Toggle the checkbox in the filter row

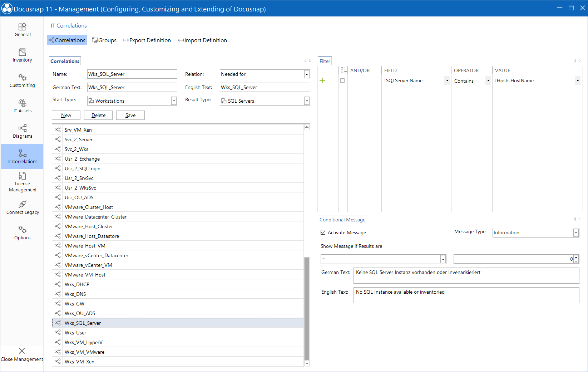(342, 80)
